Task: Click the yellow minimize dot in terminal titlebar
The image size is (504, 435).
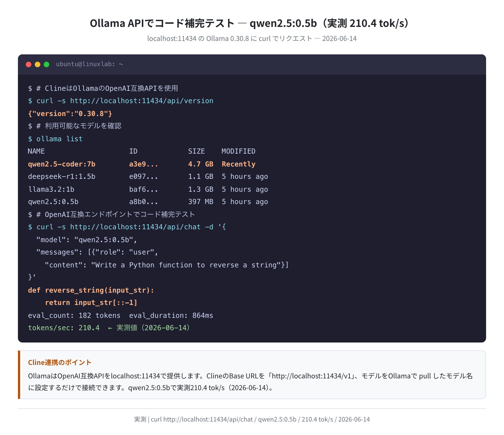Action: pos(38,64)
